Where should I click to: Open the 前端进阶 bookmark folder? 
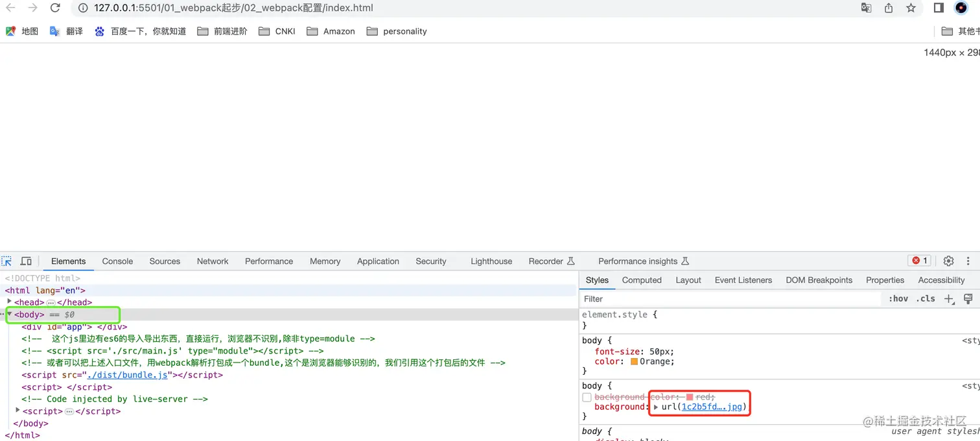(x=222, y=31)
